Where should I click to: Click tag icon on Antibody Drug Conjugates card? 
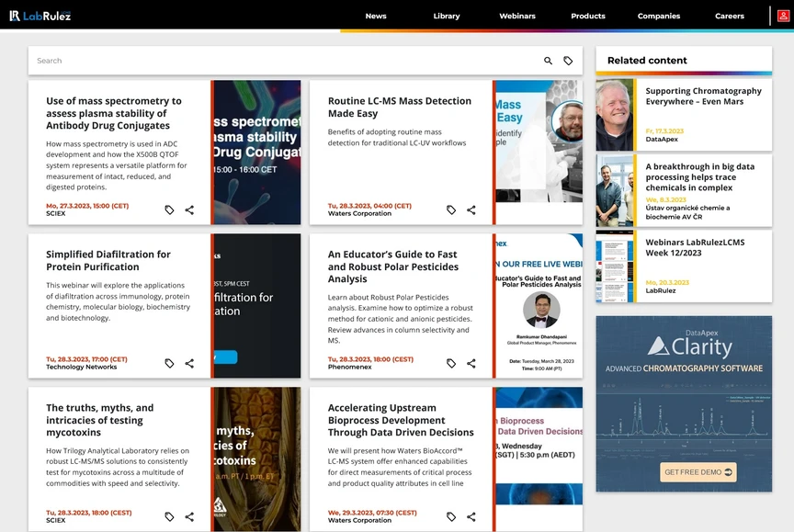(x=169, y=209)
